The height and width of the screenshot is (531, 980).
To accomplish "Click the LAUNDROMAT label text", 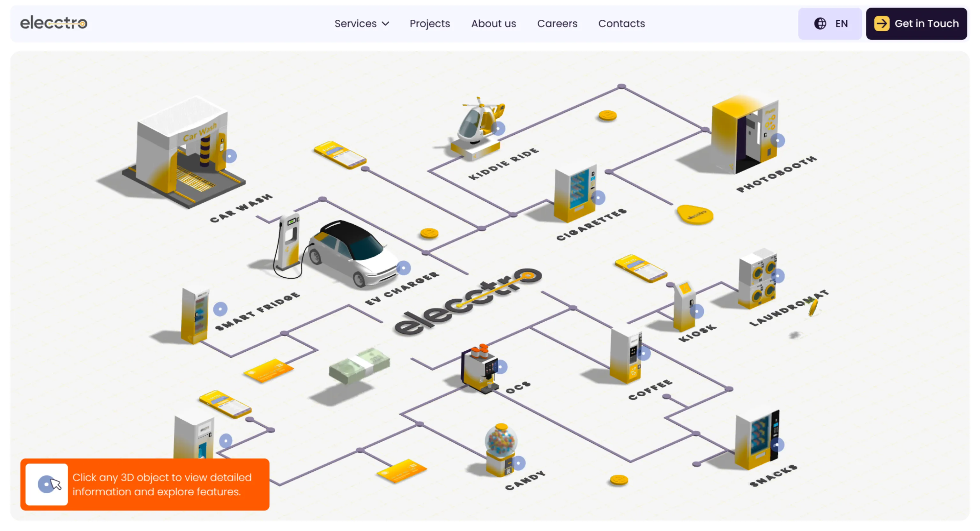I will point(788,308).
